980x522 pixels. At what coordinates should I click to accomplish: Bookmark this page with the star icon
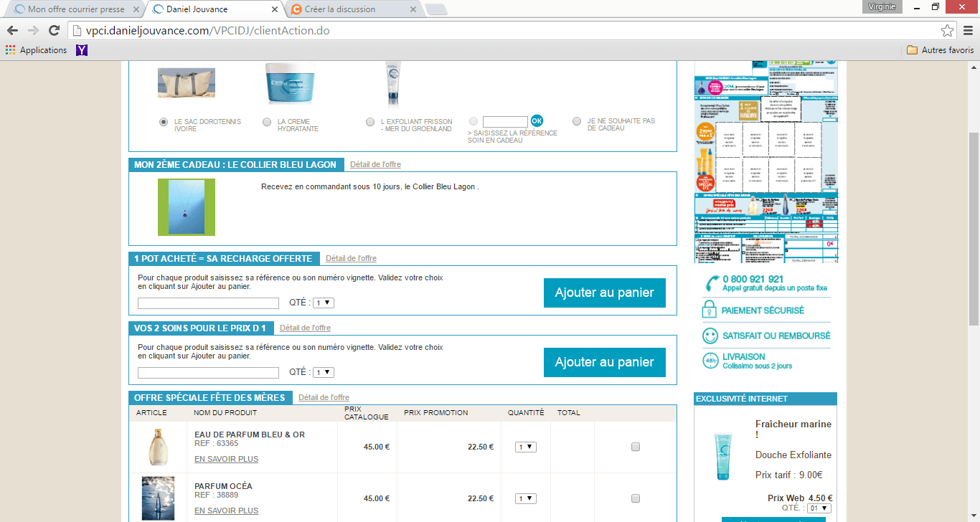click(947, 31)
